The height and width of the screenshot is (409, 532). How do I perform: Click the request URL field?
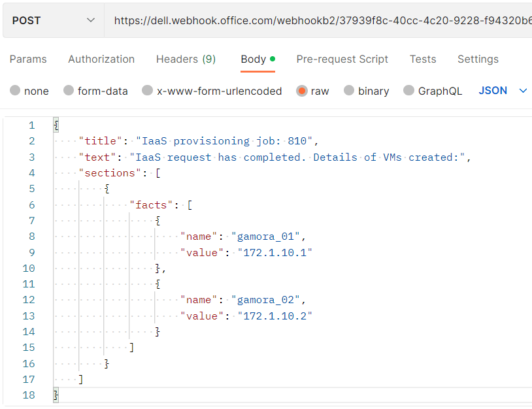click(x=320, y=20)
